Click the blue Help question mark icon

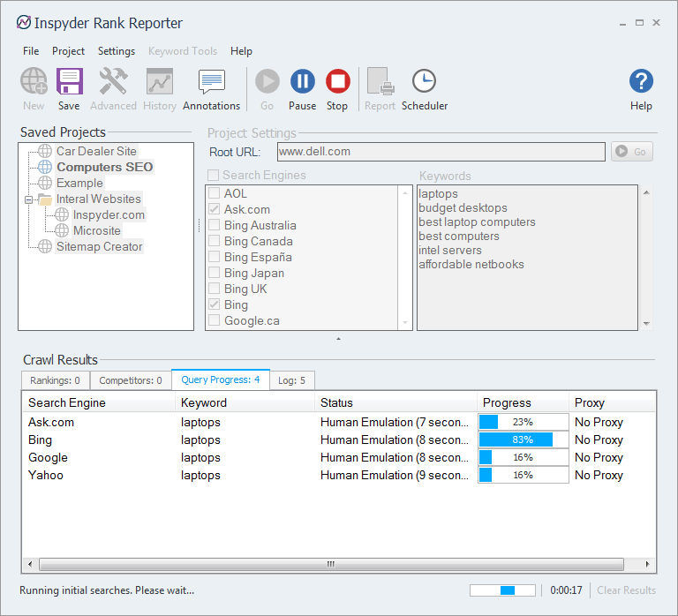click(x=641, y=81)
